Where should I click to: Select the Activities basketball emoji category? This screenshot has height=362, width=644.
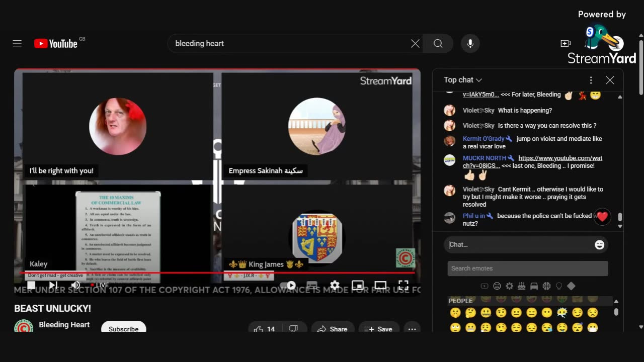tap(546, 286)
